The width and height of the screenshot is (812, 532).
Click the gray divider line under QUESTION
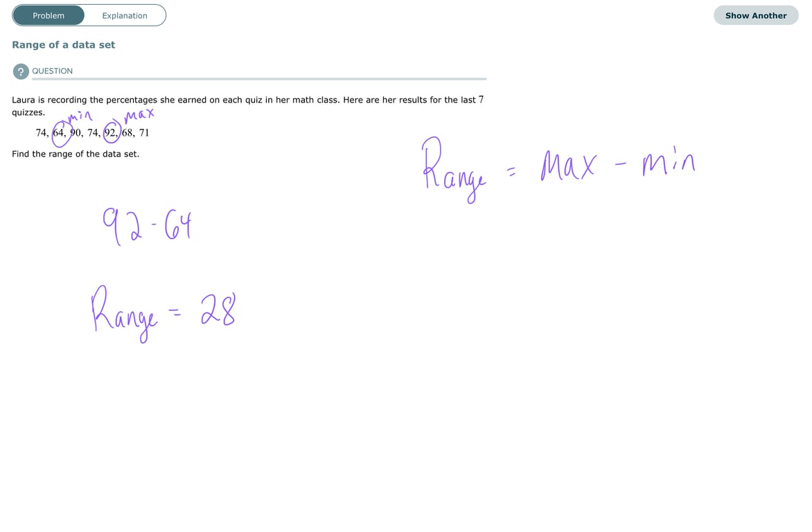259,79
